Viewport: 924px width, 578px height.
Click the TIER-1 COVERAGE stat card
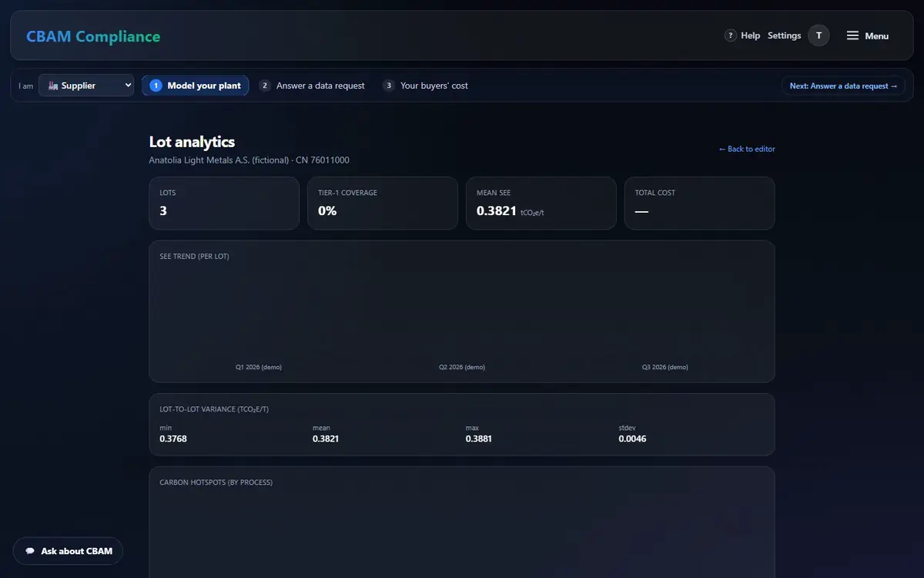point(383,203)
